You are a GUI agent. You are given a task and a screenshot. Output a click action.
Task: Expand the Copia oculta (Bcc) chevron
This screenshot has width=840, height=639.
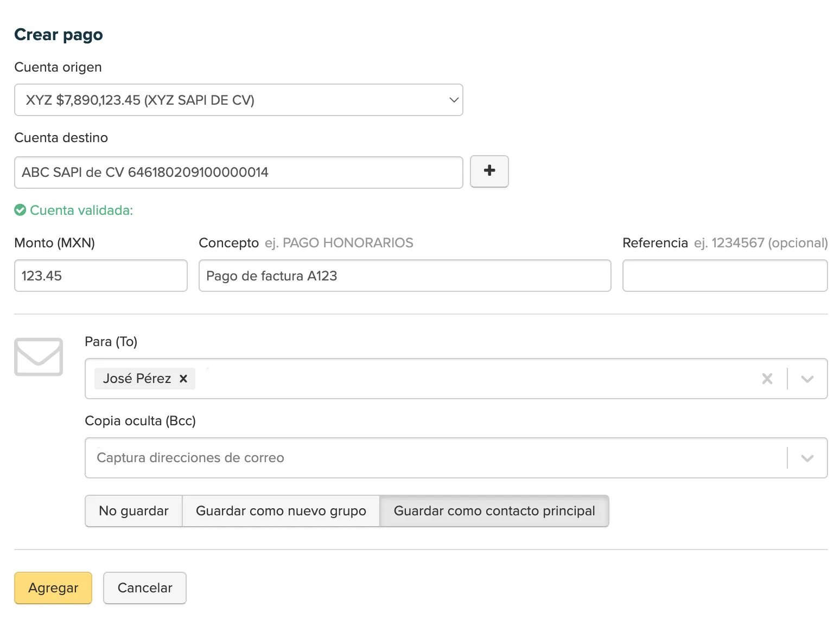pyautogui.click(x=807, y=458)
